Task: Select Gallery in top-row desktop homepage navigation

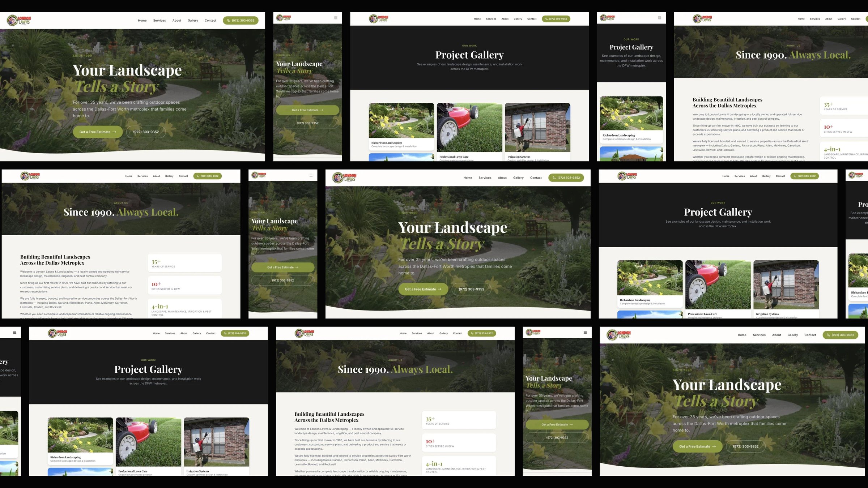Action: click(193, 21)
